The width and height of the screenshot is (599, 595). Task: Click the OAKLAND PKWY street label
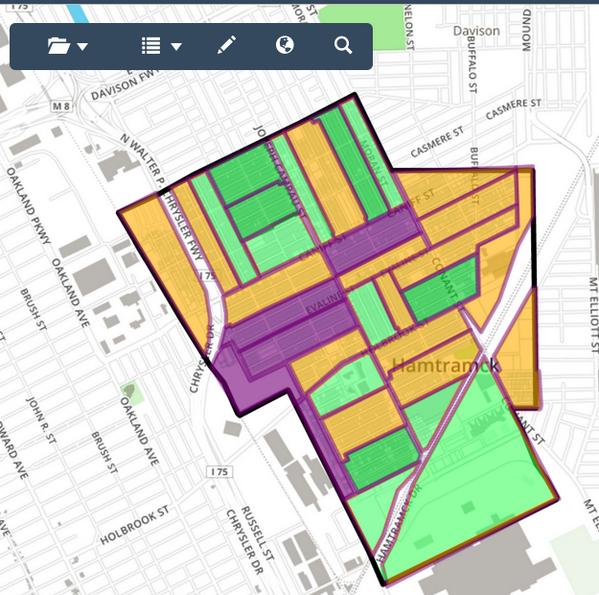[x=28, y=205]
